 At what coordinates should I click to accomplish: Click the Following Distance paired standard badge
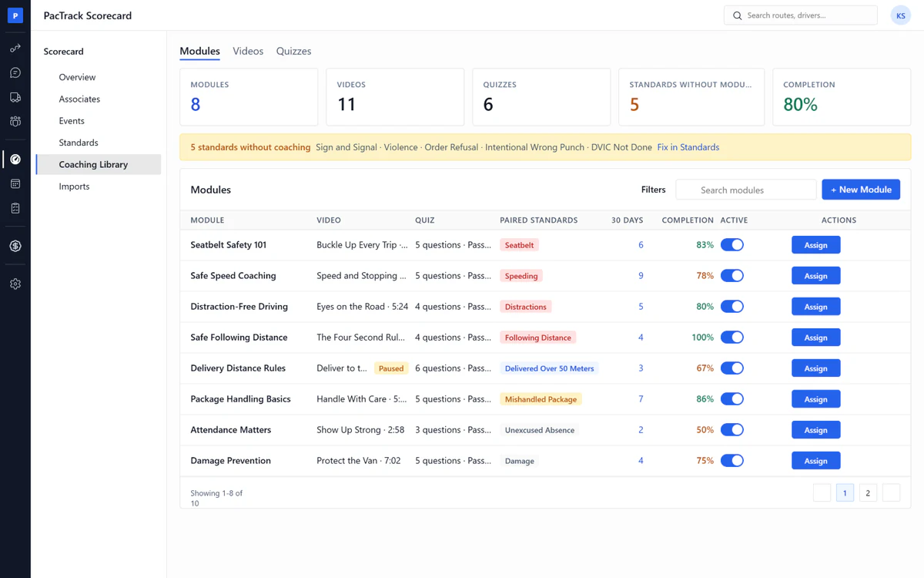pos(537,338)
